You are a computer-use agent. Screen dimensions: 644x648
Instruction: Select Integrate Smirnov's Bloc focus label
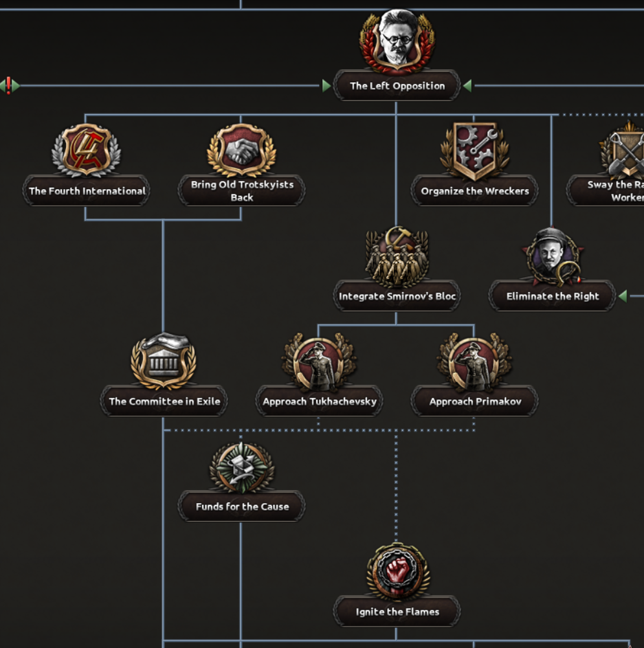click(x=397, y=296)
